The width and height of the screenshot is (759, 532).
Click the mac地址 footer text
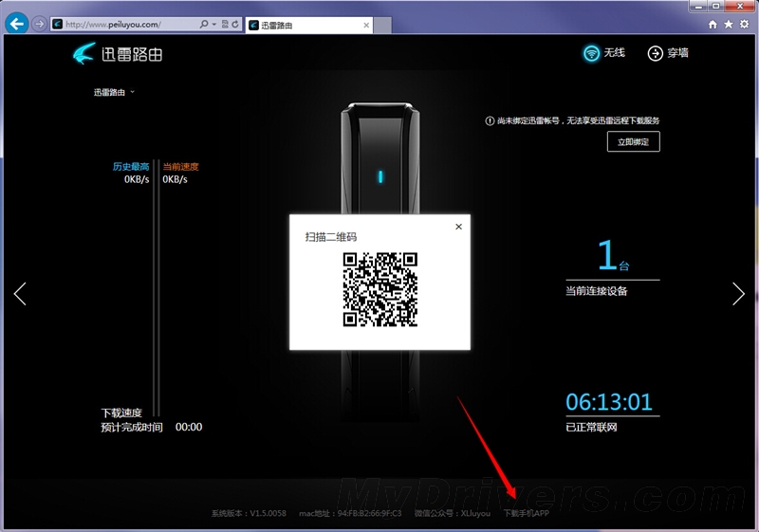(350, 513)
